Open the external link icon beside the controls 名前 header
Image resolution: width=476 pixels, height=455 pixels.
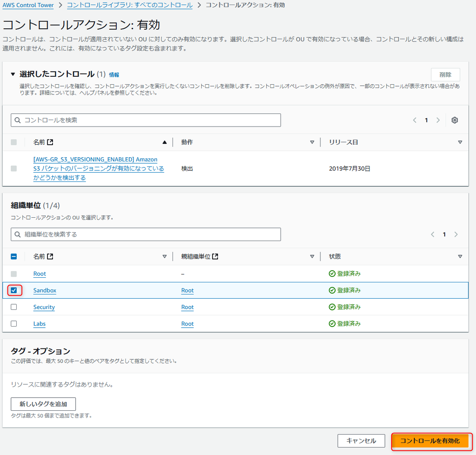coord(50,142)
